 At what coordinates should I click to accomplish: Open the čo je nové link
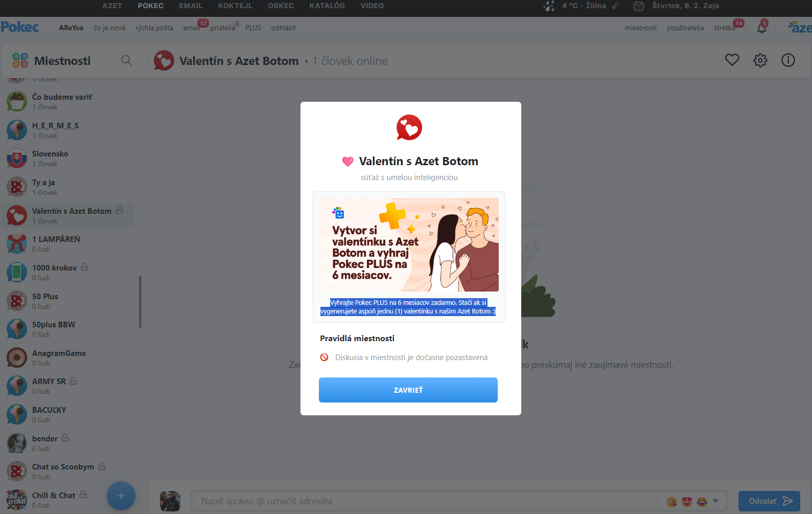109,28
